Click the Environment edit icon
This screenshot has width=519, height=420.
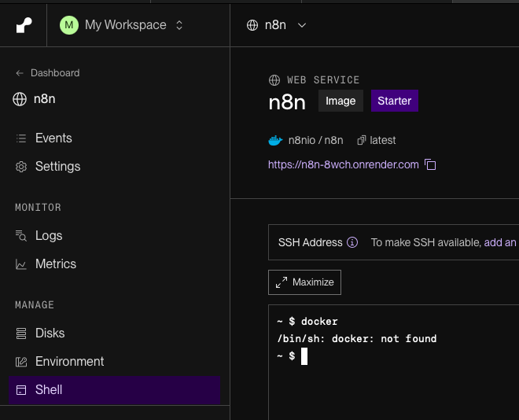[x=21, y=362]
